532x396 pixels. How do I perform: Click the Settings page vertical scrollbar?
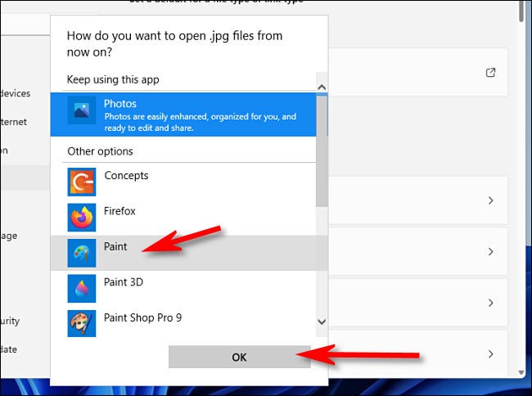coord(522,11)
